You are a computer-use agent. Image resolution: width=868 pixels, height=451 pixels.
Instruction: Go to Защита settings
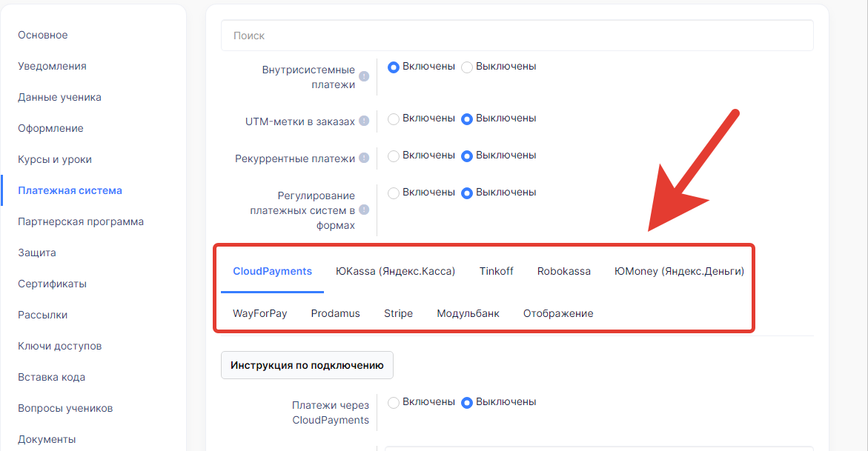[x=36, y=253]
